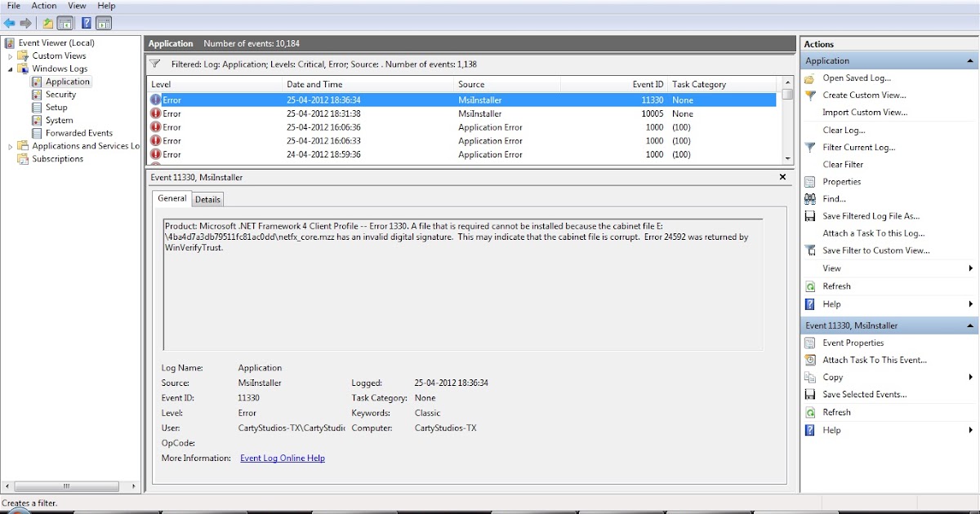Sort by the Level column header
The width and height of the screenshot is (980, 514).
(x=215, y=84)
